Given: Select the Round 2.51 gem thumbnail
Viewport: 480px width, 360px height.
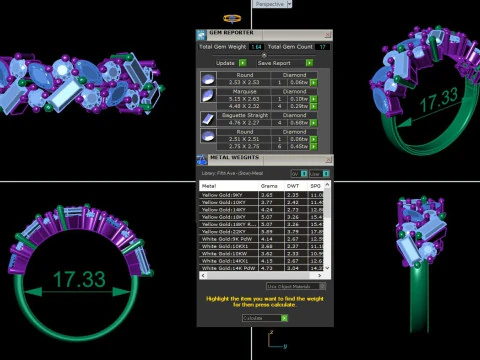Looking at the screenshot, I should pyautogui.click(x=208, y=136).
